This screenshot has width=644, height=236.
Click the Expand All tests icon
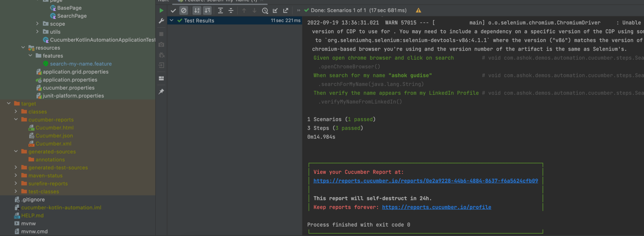tap(220, 10)
